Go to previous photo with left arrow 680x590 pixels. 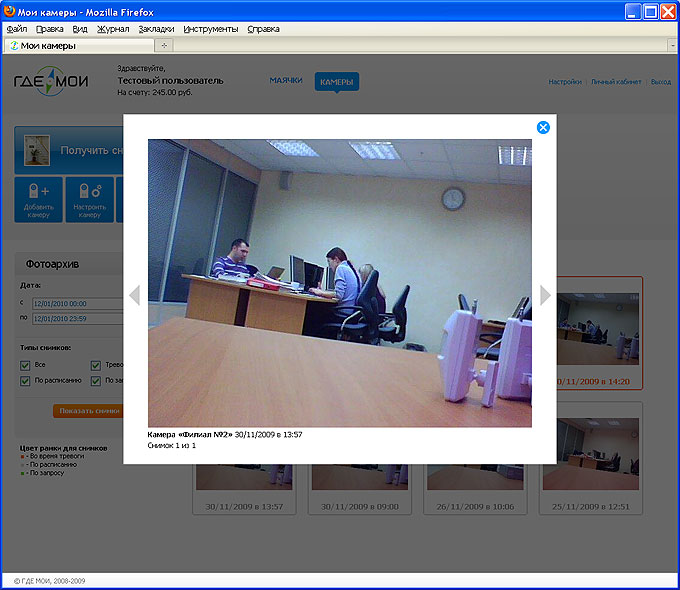pos(135,295)
